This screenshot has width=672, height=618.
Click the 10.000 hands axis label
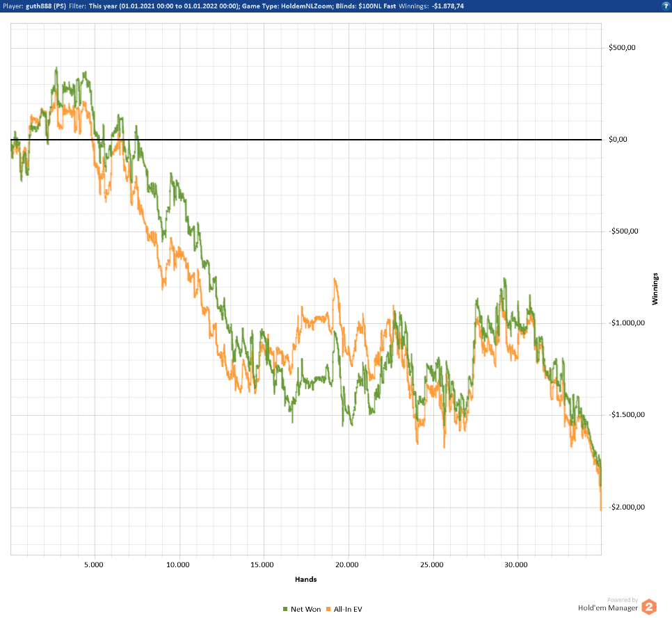pos(177,565)
